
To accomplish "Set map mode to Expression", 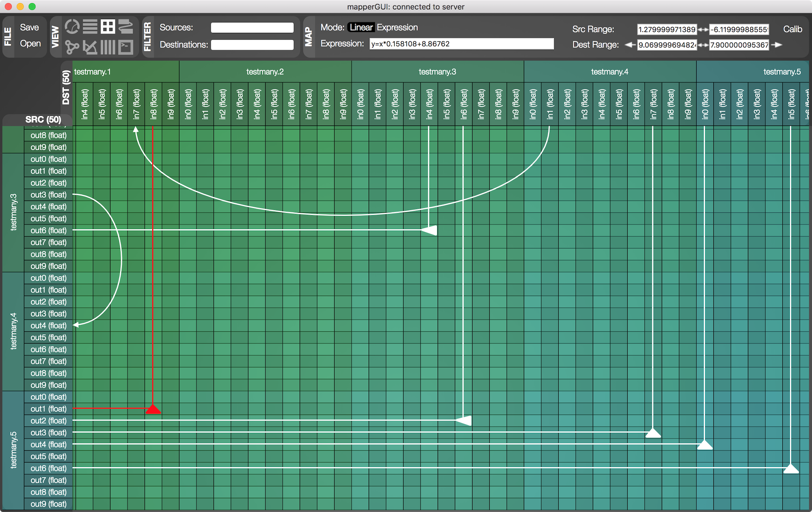I will pyautogui.click(x=397, y=27).
